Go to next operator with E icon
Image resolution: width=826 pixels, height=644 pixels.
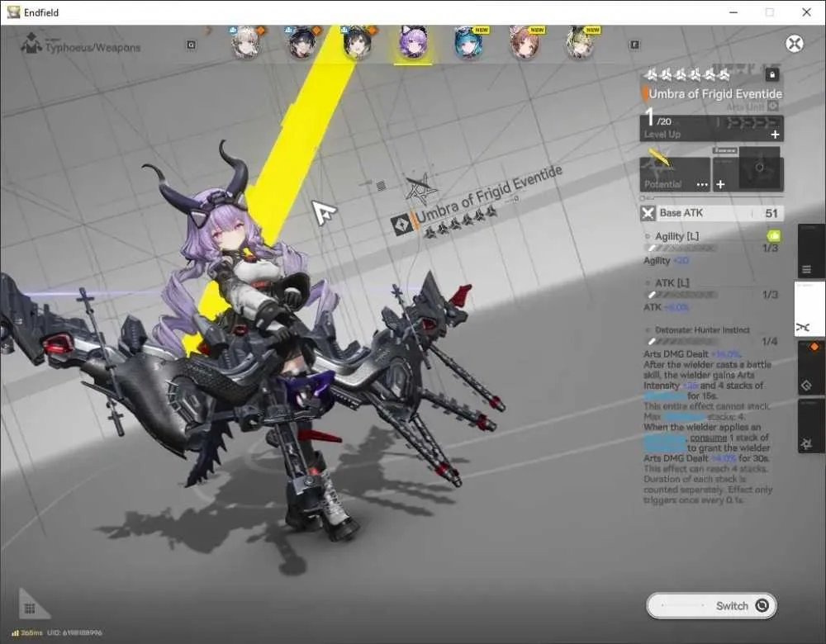pos(634,45)
